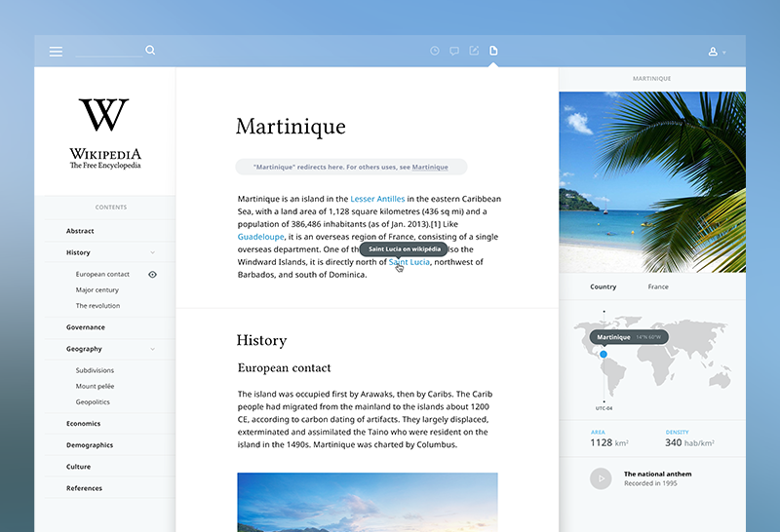
Task: Toggle the eye icon beside European contact
Action: click(153, 275)
